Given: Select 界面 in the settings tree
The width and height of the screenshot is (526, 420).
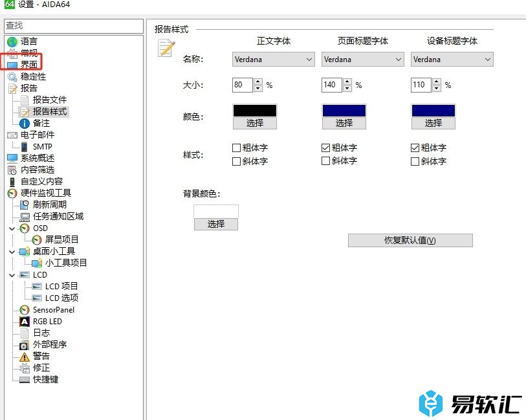Looking at the screenshot, I should click(x=29, y=65).
